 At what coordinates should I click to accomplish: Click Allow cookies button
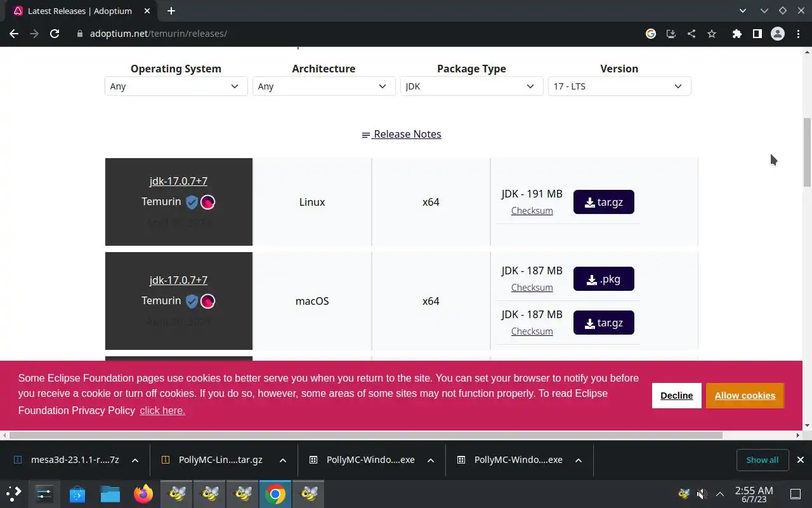click(745, 396)
